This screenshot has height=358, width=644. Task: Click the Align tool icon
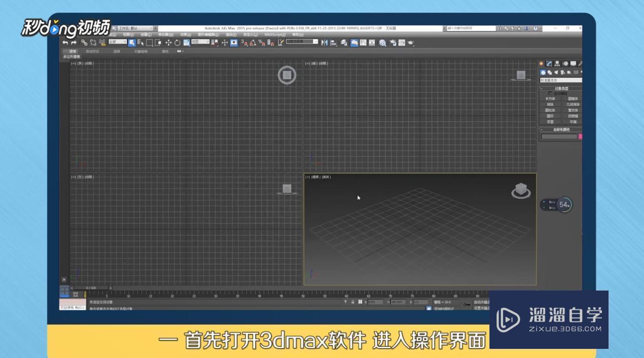point(333,43)
